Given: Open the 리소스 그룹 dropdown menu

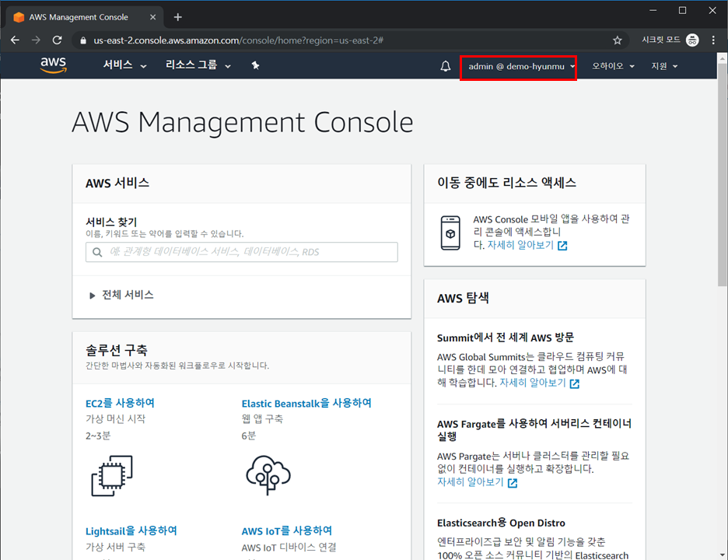Looking at the screenshot, I should [x=198, y=65].
